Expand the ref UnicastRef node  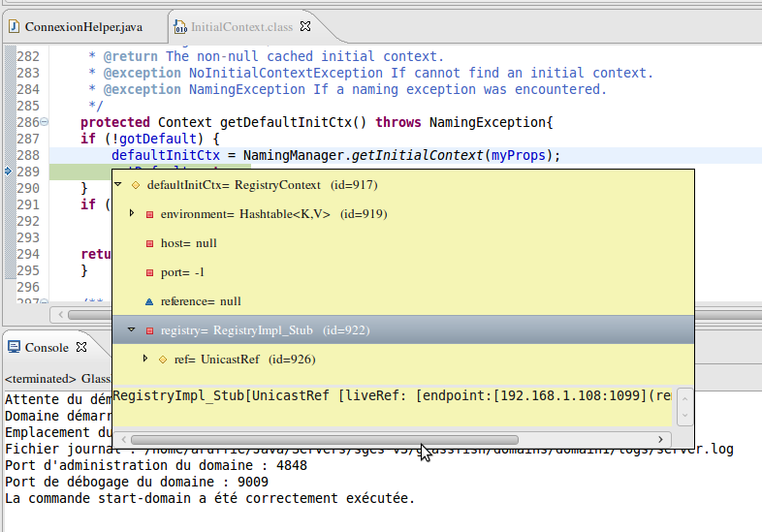[x=145, y=360]
